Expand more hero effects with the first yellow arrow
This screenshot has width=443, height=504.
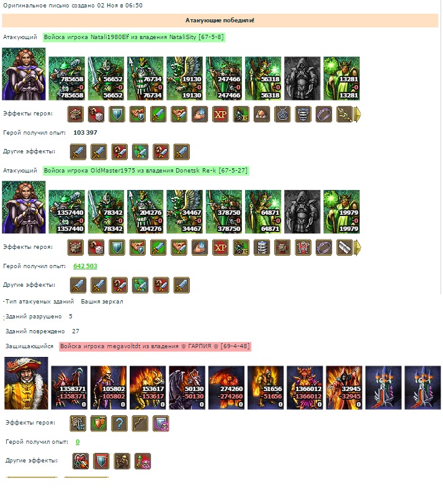coord(357,114)
